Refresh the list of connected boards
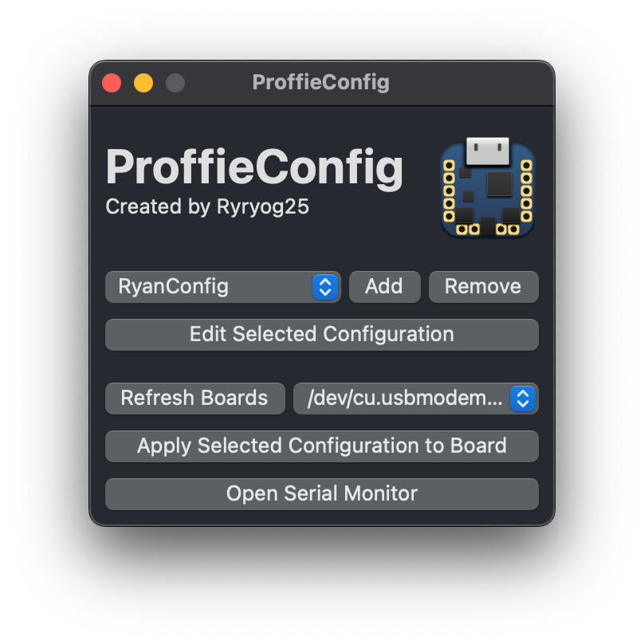 pos(194,399)
